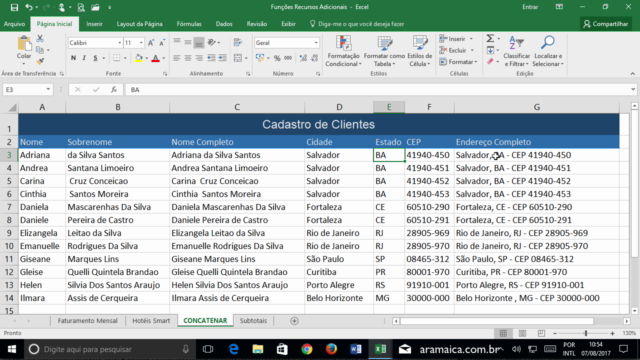Click Entrar to sign in
The width and height of the screenshot is (640, 360).
[530, 7]
